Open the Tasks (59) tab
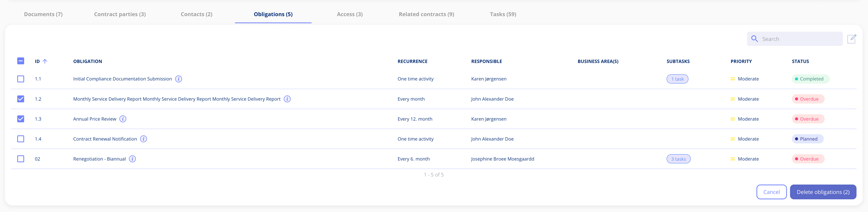 point(503,14)
